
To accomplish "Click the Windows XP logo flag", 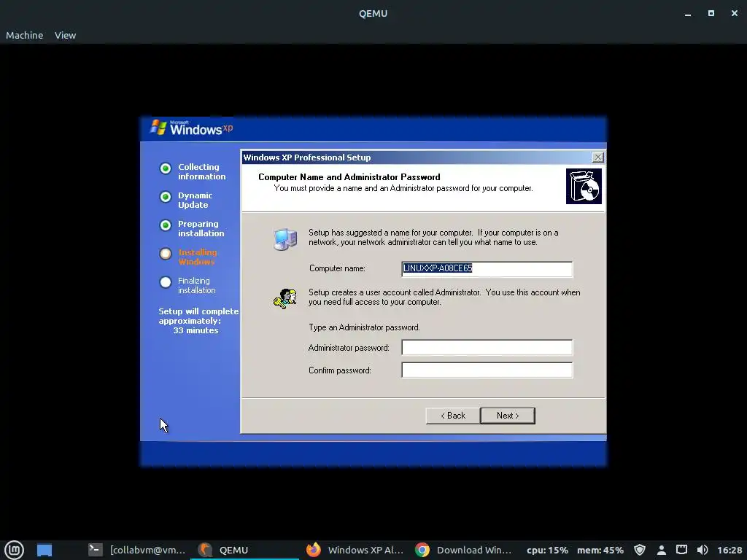I will point(158,128).
